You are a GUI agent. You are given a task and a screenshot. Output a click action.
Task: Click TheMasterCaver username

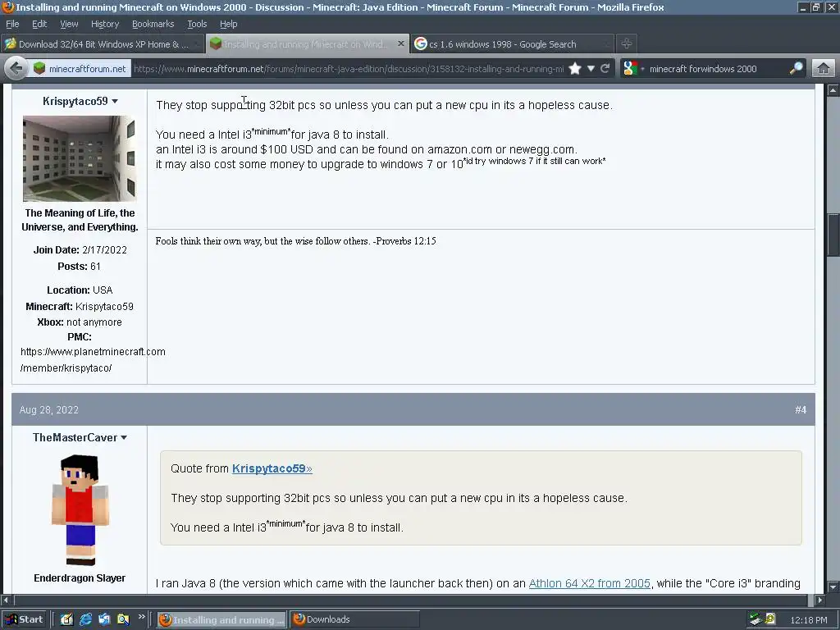75,438
